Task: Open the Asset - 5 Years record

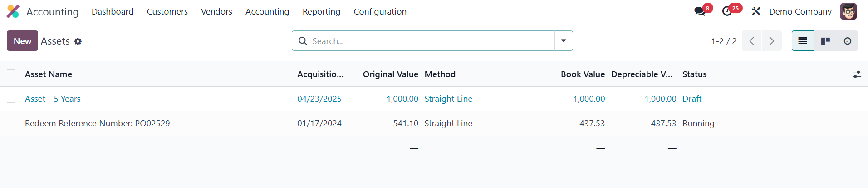Action: 53,99
